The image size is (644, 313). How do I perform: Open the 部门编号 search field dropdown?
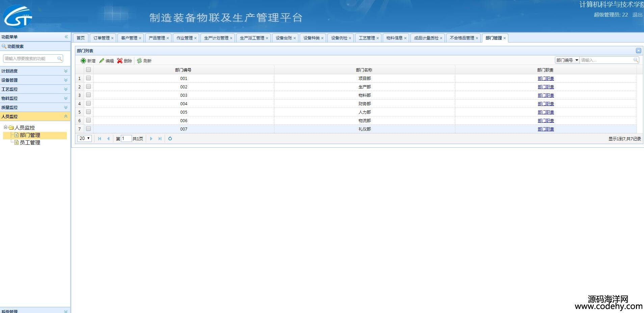pyautogui.click(x=577, y=60)
